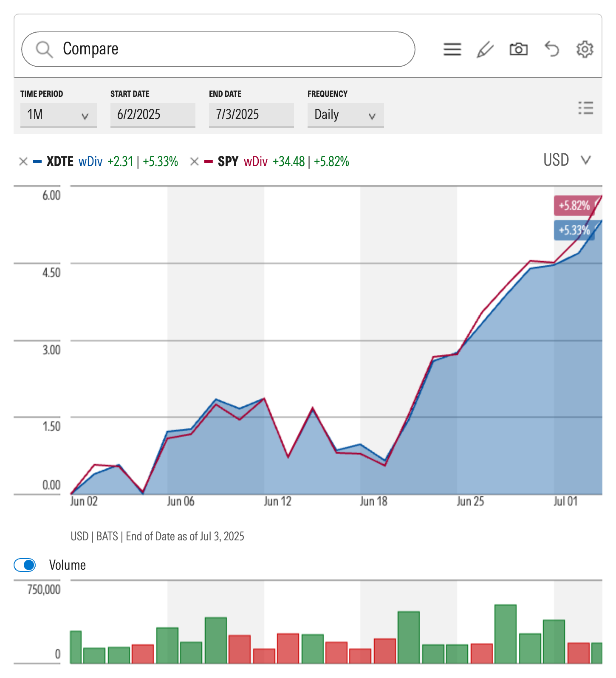Click the search magnifier icon in Compare box
This screenshot has width=616, height=678.
pos(44,49)
